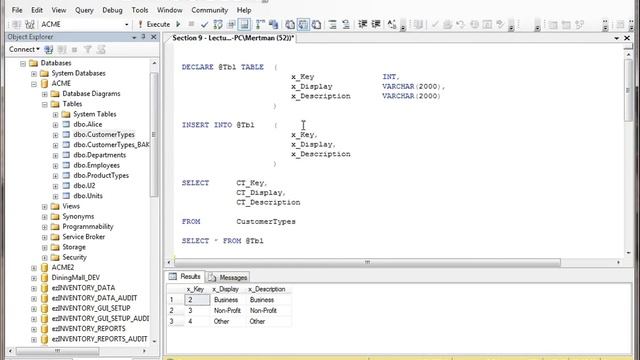This screenshot has width=640, height=360.
Task: Select the Section 9 query document tab
Action: coord(233,38)
